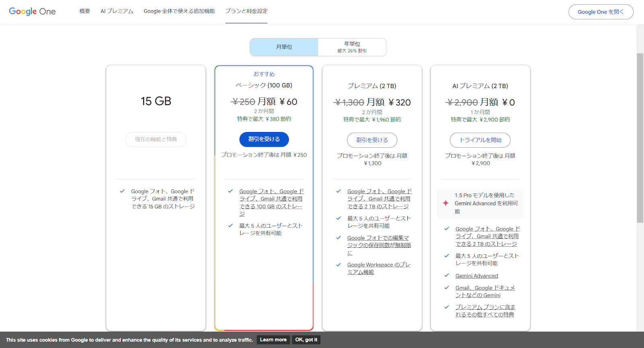644x348 pixels.
Task: Open the 2 TB のストレージ link in プレミアム card
Action: 379,199
